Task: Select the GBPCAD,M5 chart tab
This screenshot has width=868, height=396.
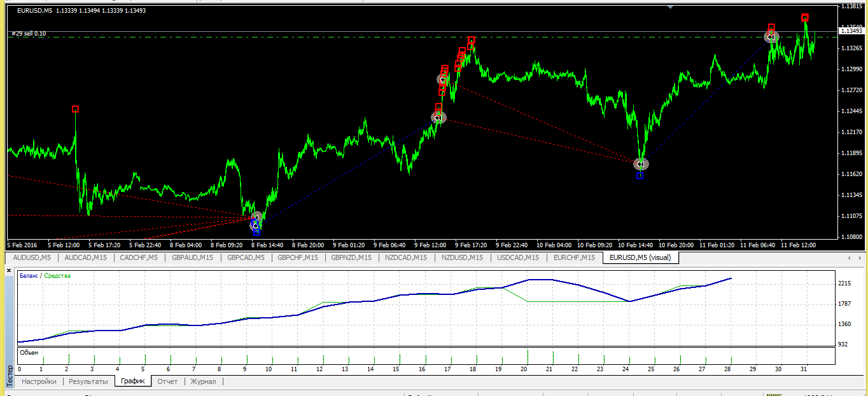Action: (245, 257)
